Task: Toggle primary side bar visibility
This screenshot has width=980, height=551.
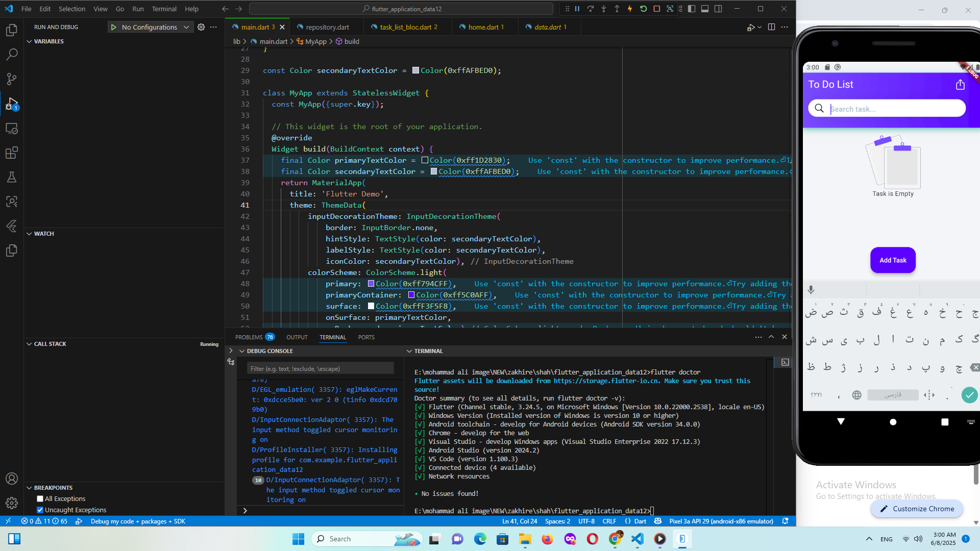Action: pos(692,9)
